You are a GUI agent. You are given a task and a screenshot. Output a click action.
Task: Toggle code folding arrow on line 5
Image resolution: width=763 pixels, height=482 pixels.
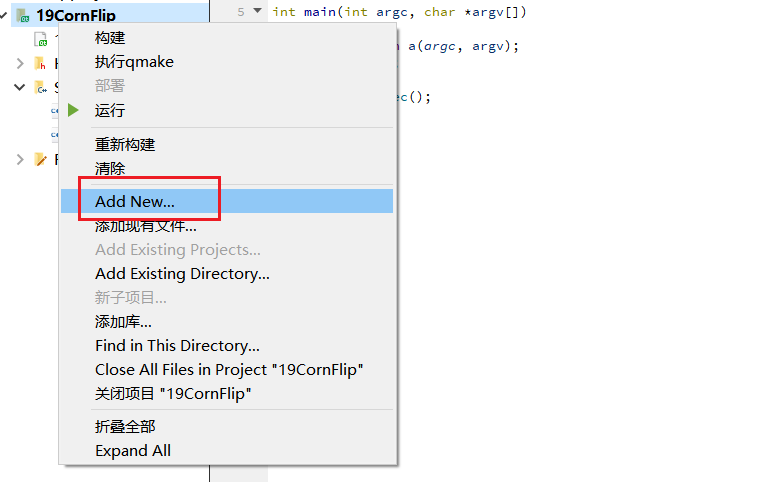click(x=257, y=11)
